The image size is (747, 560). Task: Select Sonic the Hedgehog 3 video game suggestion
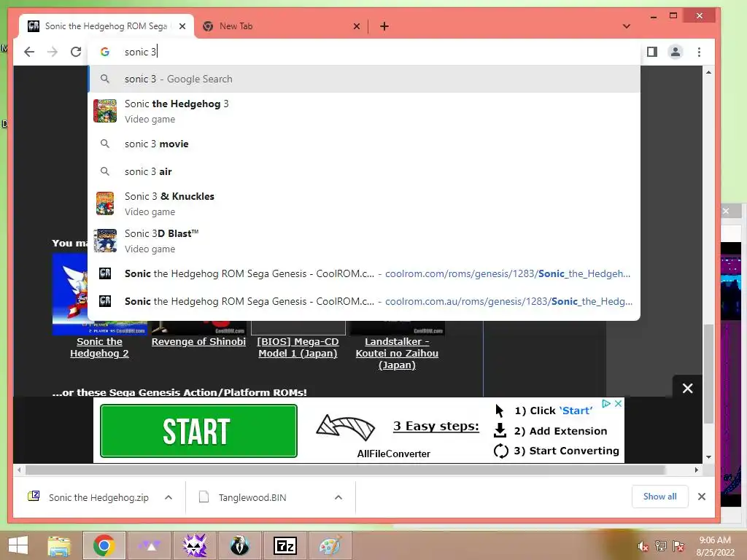tap(364, 111)
